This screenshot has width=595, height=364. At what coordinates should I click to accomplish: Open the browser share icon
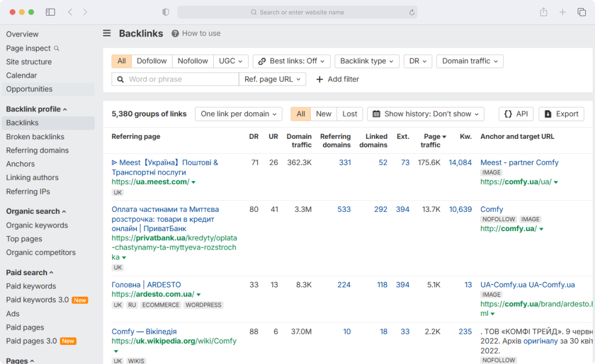(544, 12)
